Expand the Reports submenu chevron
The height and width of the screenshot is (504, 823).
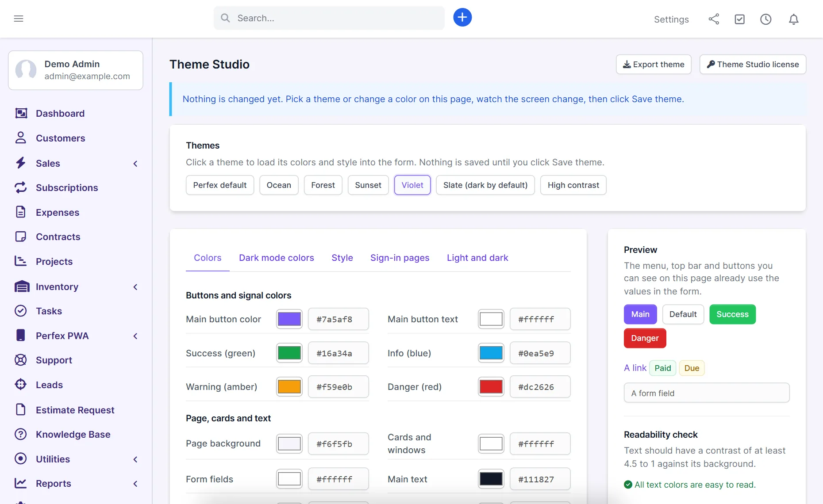coord(135,484)
